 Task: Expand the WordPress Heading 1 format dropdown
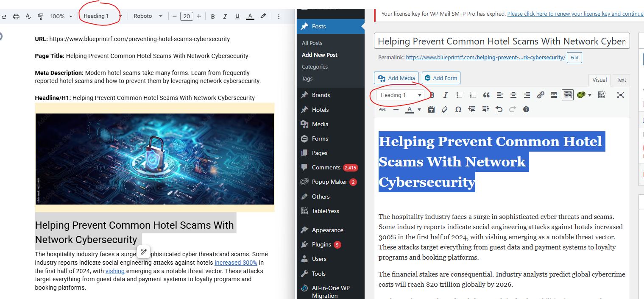pyautogui.click(x=401, y=95)
